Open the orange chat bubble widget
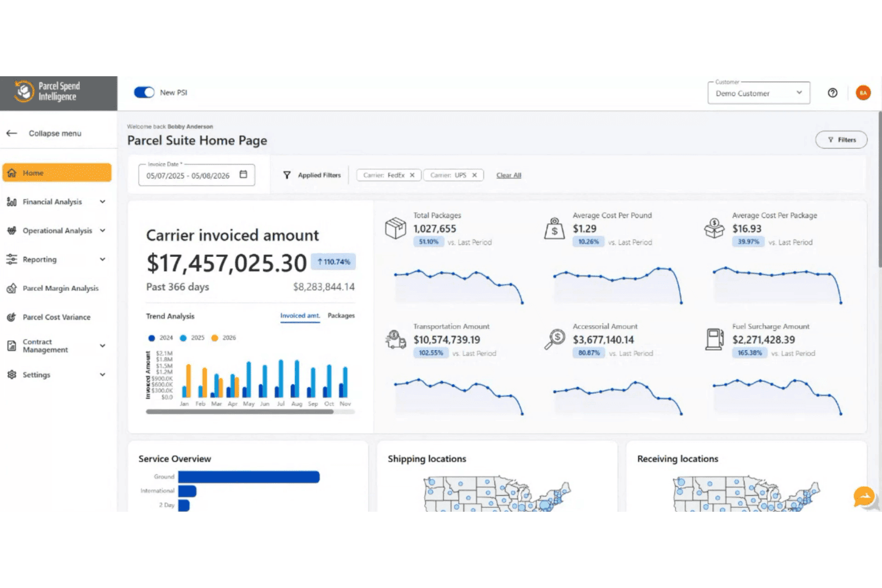 (x=864, y=496)
